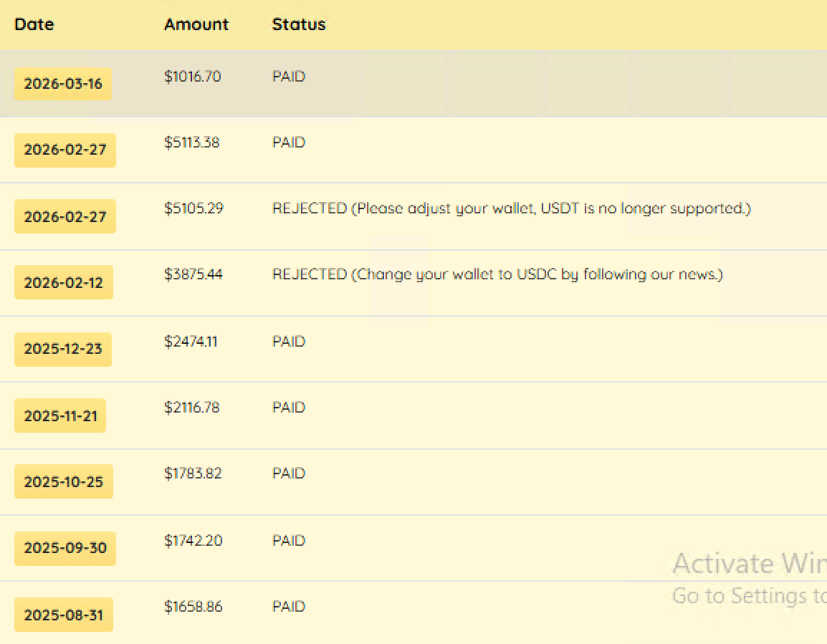
Task: Click the USDC wallet rejection message
Action: 497,274
